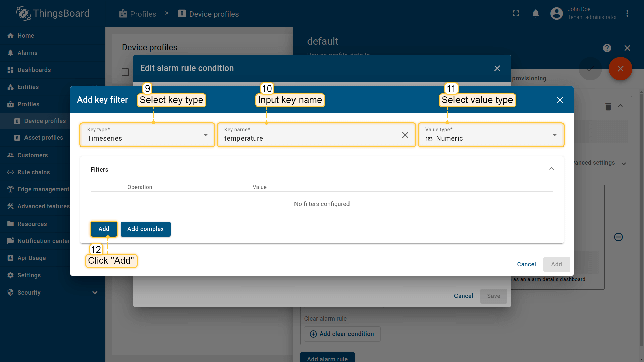644x362 pixels.
Task: Toggle fullscreen mode icon
Action: tap(516, 14)
